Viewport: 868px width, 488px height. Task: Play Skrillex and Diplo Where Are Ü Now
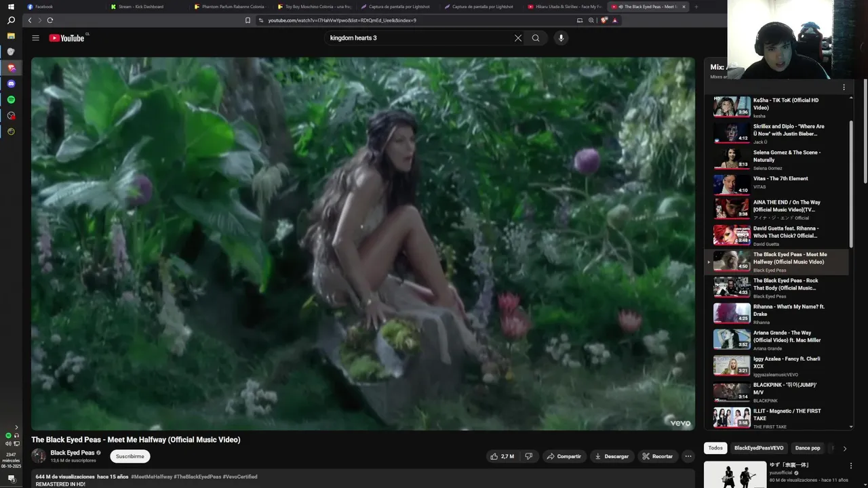[x=776, y=133]
